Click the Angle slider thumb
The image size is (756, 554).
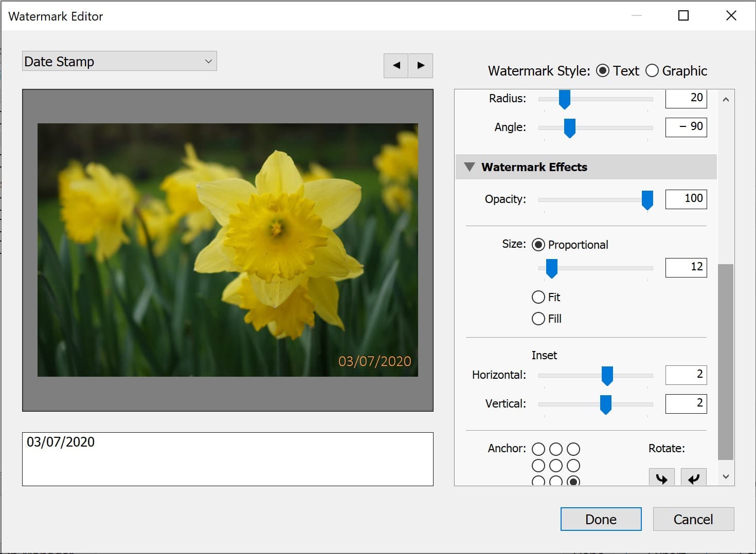pyautogui.click(x=569, y=127)
